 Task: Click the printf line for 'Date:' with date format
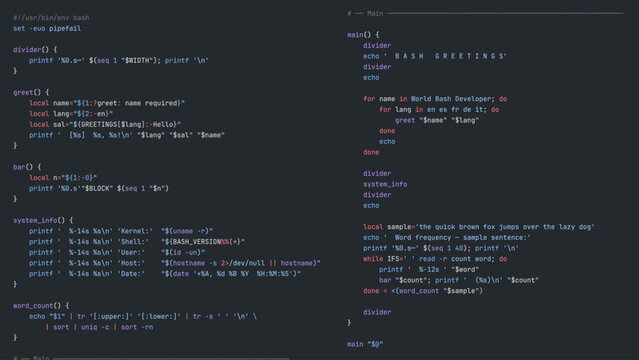point(165,274)
